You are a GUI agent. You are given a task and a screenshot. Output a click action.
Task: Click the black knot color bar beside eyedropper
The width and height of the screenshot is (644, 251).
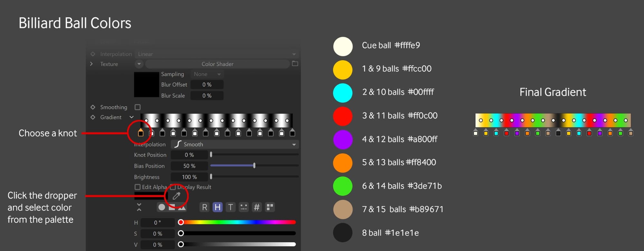point(151,196)
